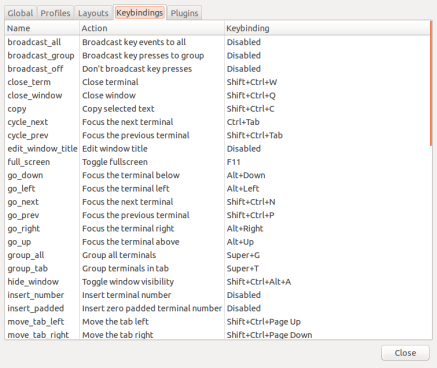The height and width of the screenshot is (368, 437).
Task: Click the Disabled keybinding for edit_window_title
Action: (x=244, y=149)
